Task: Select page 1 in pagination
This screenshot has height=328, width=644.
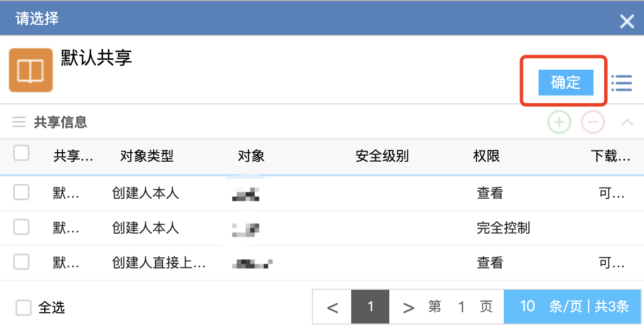Action: [370, 307]
